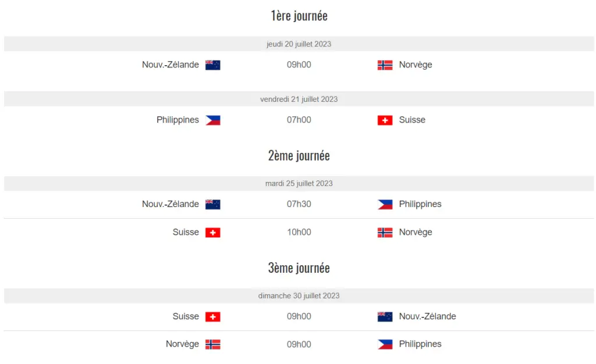Click Norway flag in last row match
The image size is (596, 364).
pos(212,344)
